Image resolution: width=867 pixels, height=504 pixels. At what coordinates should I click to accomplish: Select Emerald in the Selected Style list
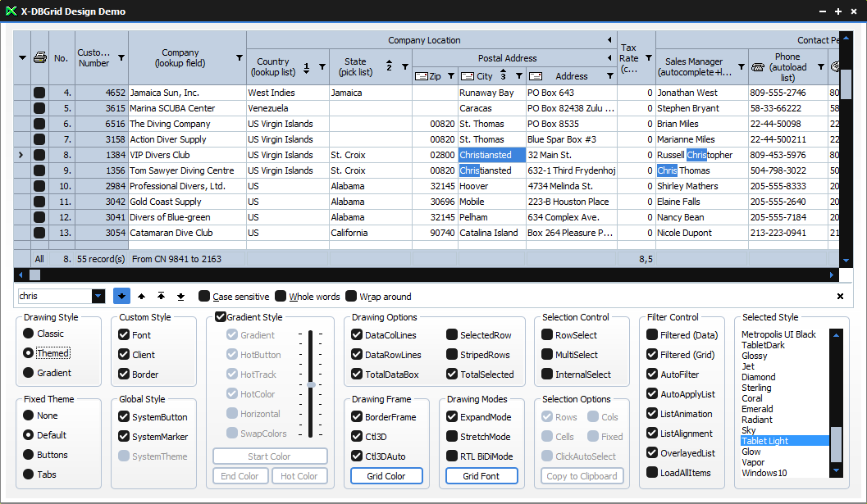point(756,409)
